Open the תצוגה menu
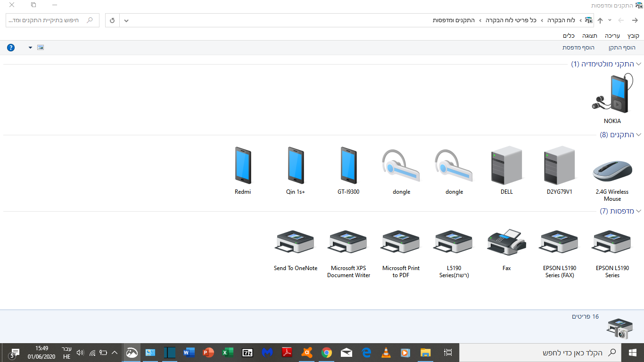The width and height of the screenshot is (644, 362). (589, 36)
